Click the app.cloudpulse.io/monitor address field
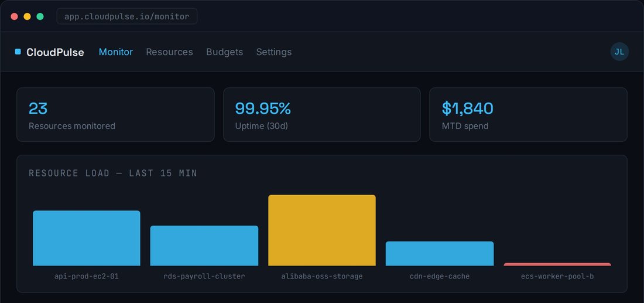Screen dimensions: 644x303 point(127,16)
